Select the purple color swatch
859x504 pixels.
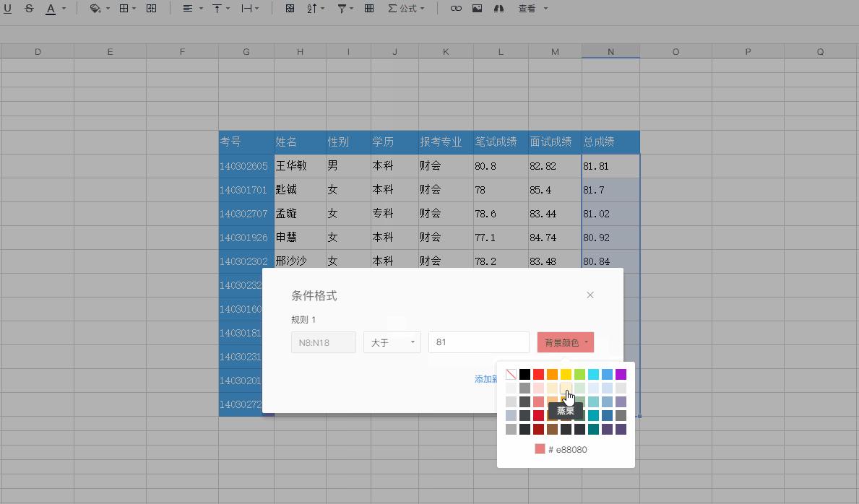click(621, 374)
